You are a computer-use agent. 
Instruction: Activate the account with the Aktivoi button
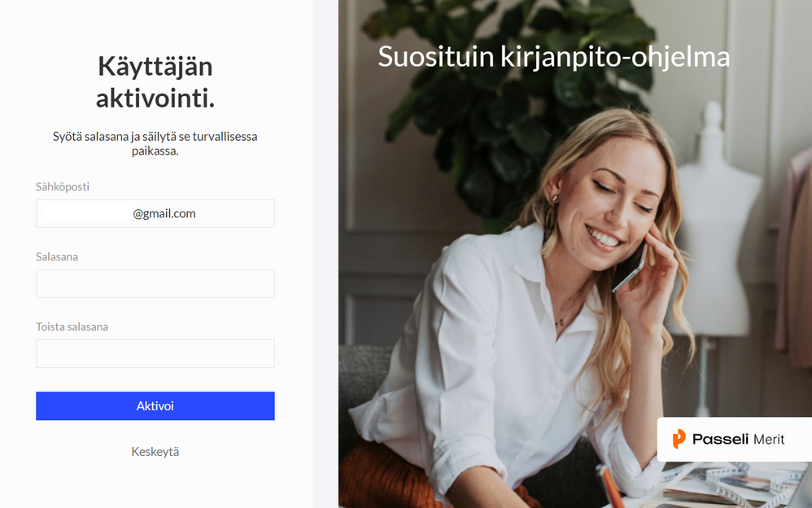tap(155, 406)
